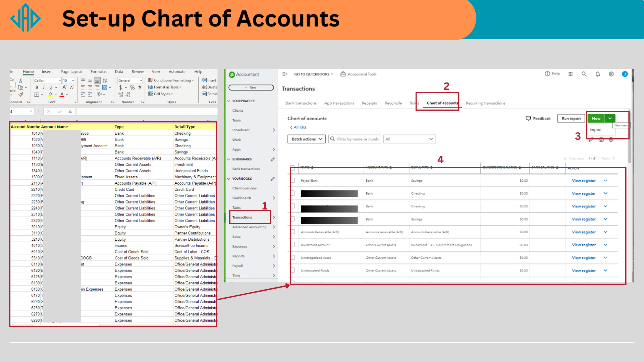Select Import from the New menu

pos(595,130)
